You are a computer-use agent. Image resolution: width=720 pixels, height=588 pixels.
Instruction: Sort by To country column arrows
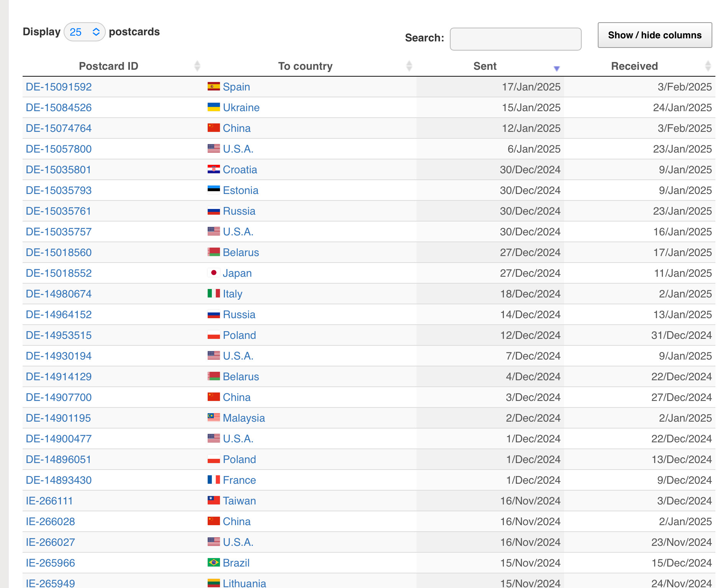click(x=409, y=66)
